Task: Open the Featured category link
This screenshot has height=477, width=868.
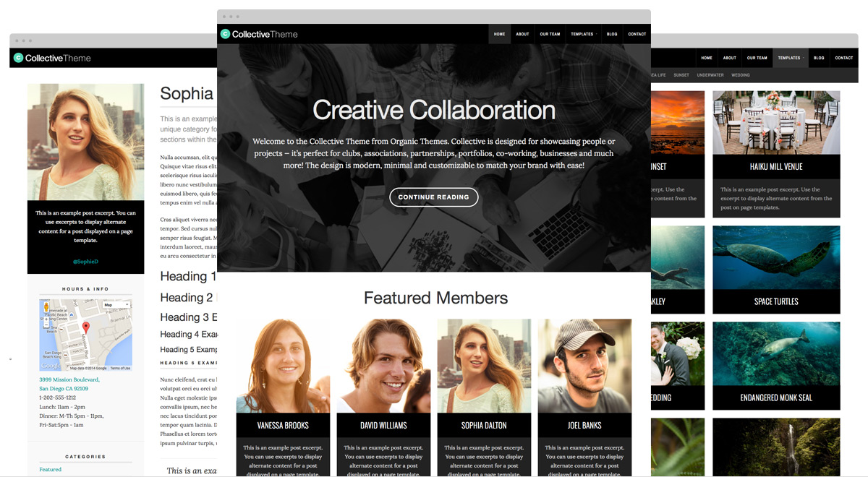Action: click(x=51, y=470)
